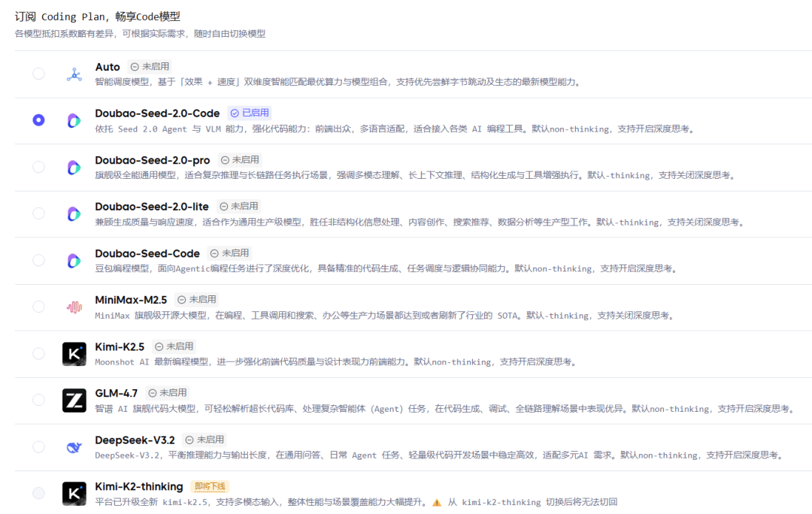Select the Kimi-K2.5 radio button
Viewport: 812px width, 514px height.
pos(38,353)
